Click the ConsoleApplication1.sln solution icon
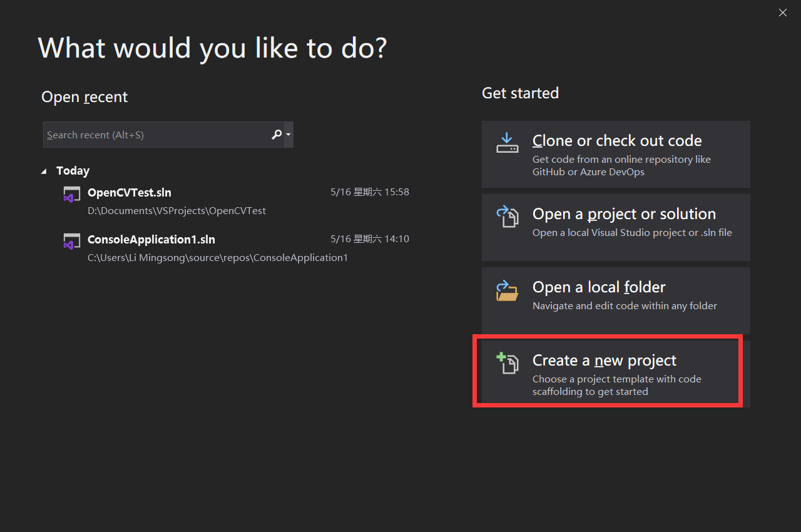This screenshot has height=532, width=801. [x=71, y=240]
